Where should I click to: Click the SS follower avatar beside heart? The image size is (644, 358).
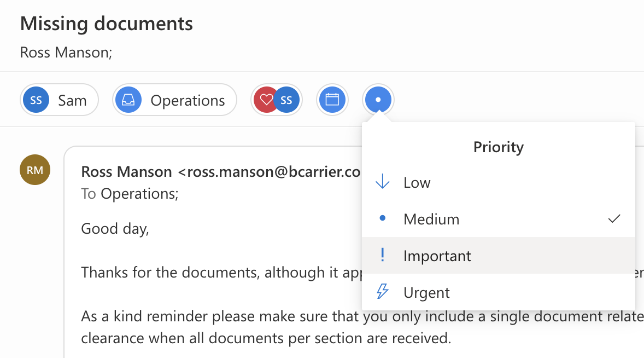pos(286,100)
